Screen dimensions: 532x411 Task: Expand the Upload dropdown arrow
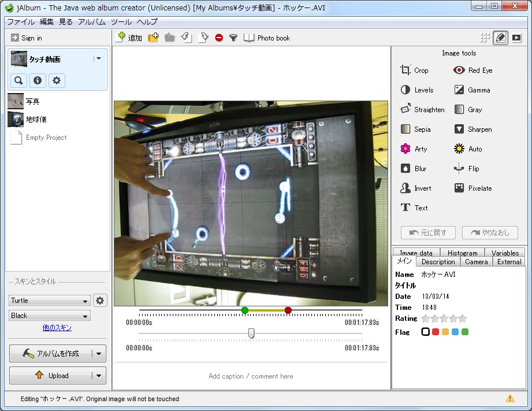99,376
